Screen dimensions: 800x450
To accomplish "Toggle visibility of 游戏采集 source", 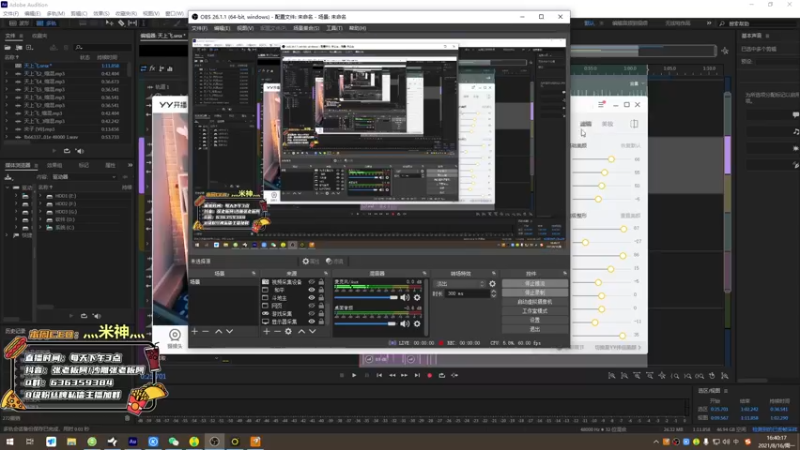I will click(312, 314).
